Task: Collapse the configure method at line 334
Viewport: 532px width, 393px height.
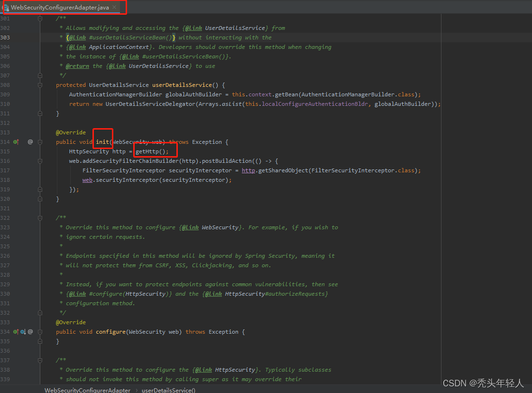Action: point(40,332)
